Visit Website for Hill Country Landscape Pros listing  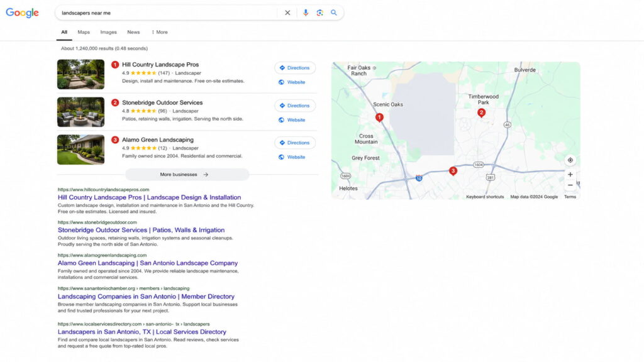292,82
